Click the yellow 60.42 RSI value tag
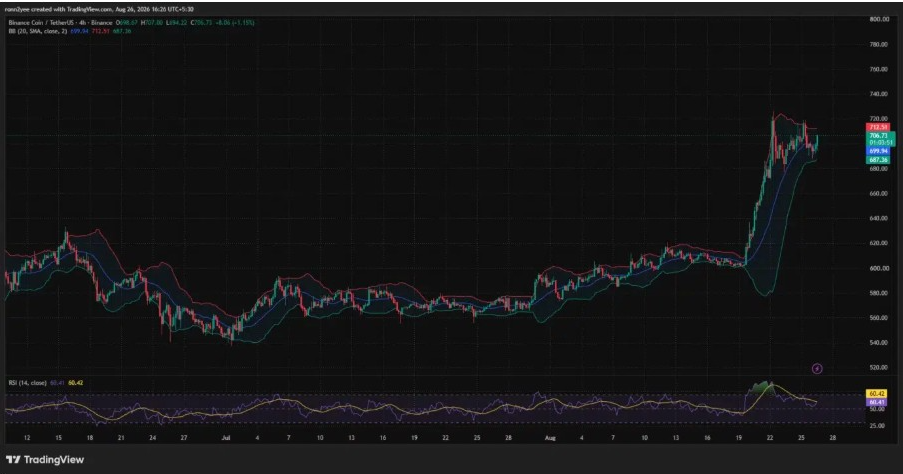The width and height of the screenshot is (903, 474). tap(877, 394)
